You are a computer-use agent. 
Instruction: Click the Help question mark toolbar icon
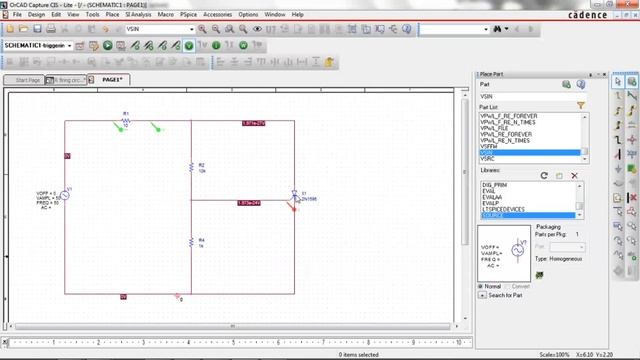pyautogui.click(x=407, y=29)
